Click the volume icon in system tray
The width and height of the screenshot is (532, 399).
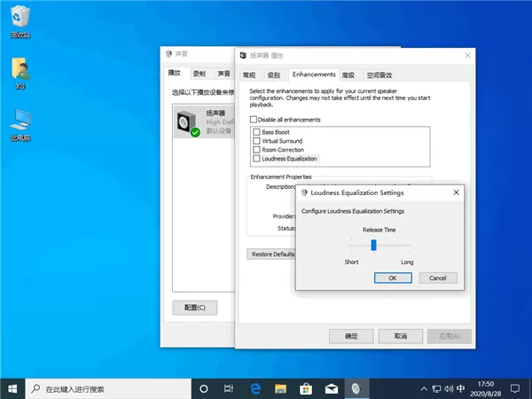pos(449,389)
